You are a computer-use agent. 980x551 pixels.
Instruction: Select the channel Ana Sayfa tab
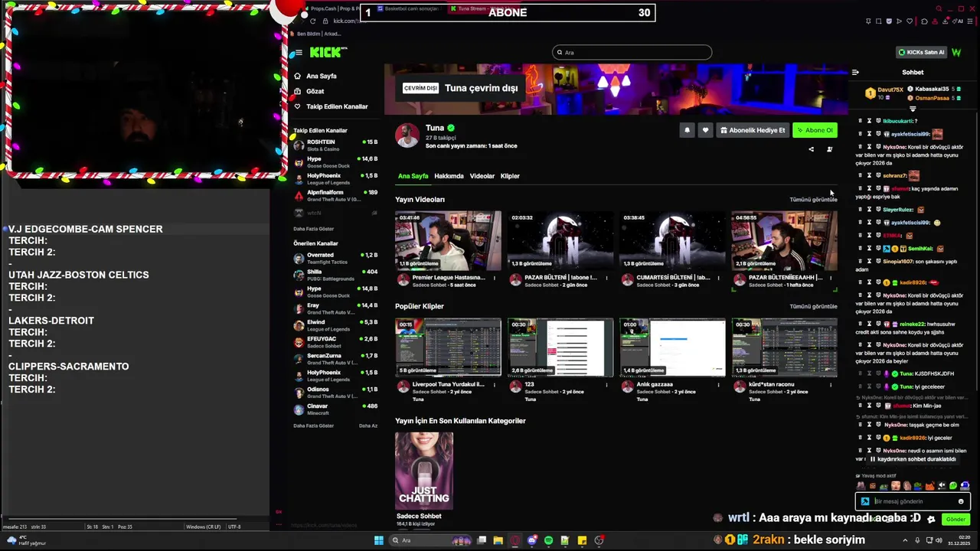413,176
